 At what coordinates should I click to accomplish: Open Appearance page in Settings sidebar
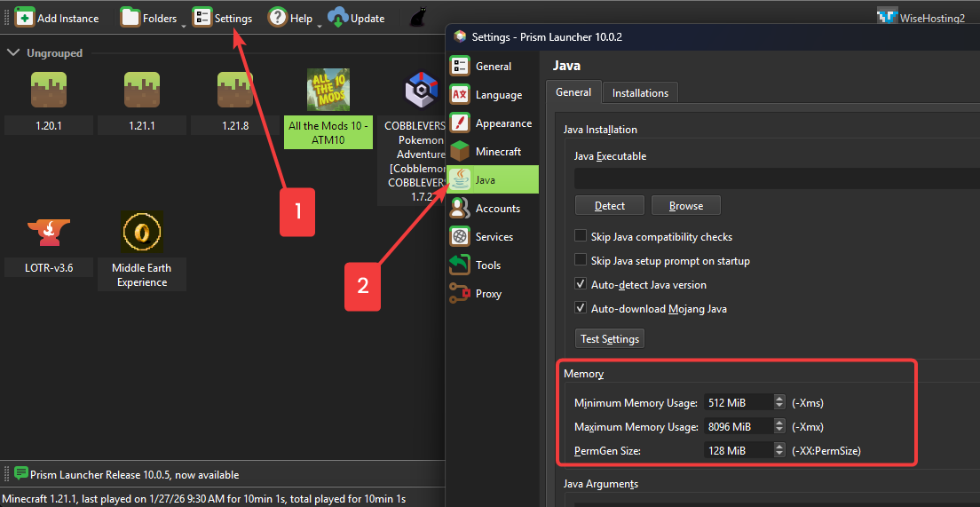[x=493, y=123]
